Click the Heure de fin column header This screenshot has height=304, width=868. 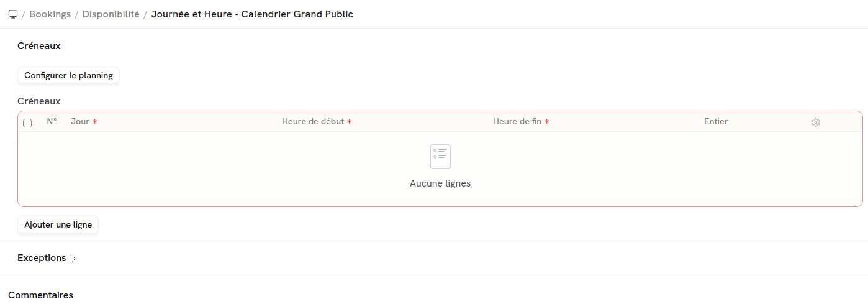pos(517,122)
